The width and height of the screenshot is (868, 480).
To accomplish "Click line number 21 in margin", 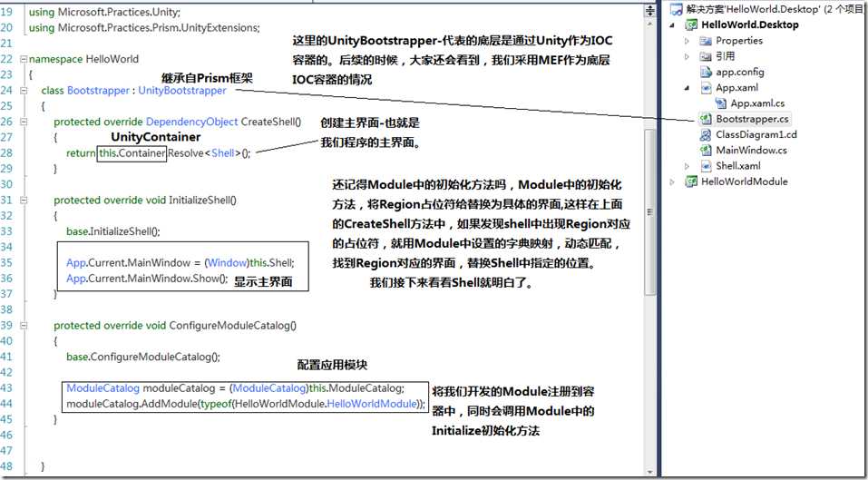I will click(x=6, y=43).
